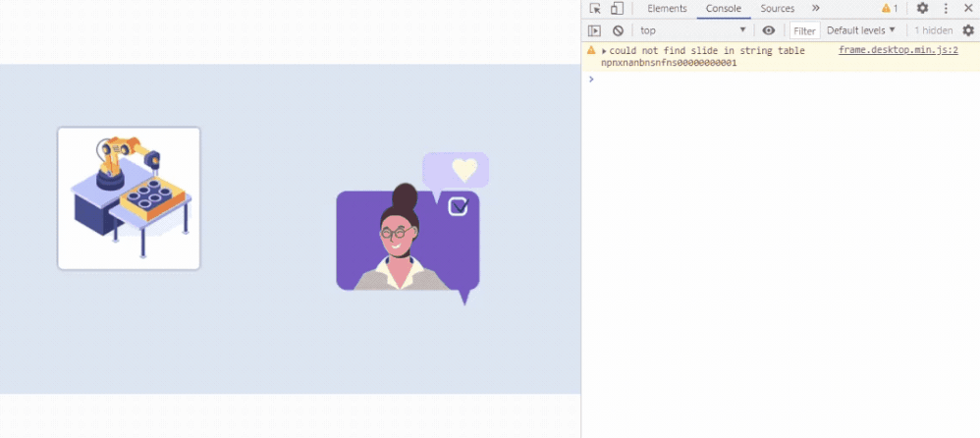Click the console prompt input line
This screenshot has height=438, width=980.
(781, 80)
